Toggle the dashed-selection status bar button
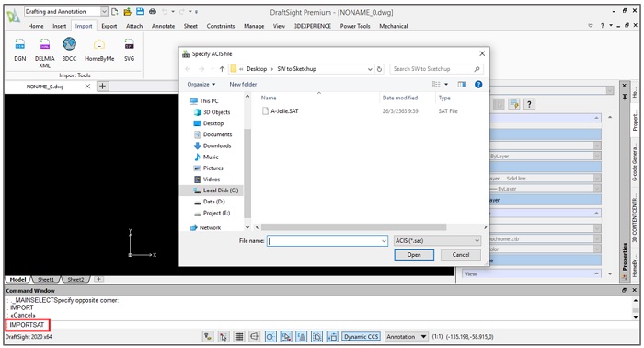 (316, 337)
